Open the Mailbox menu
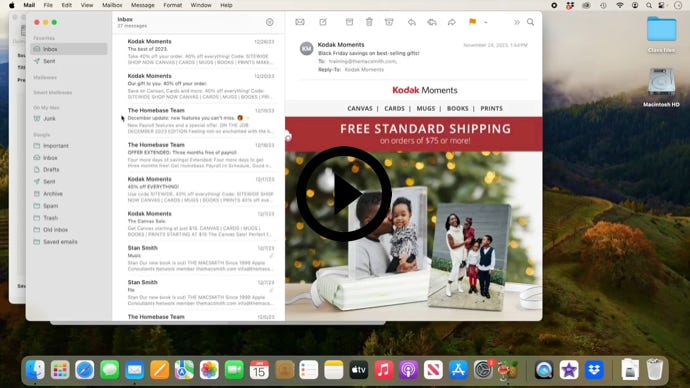690x388 pixels. [x=112, y=5]
